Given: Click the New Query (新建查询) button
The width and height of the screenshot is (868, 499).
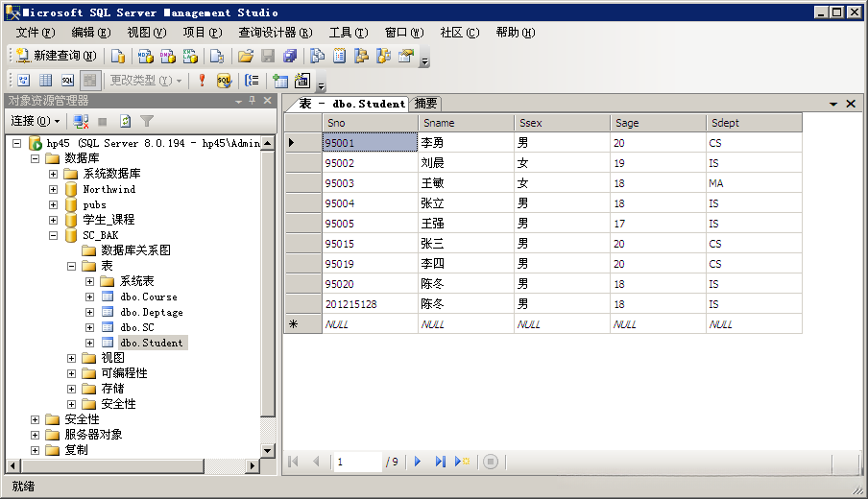Looking at the screenshot, I should (55, 56).
